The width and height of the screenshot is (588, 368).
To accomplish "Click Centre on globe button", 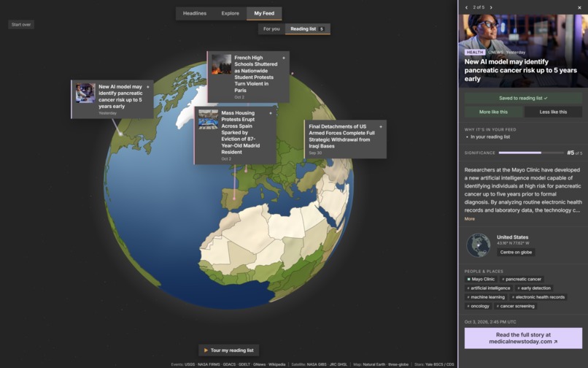I will (x=516, y=253).
